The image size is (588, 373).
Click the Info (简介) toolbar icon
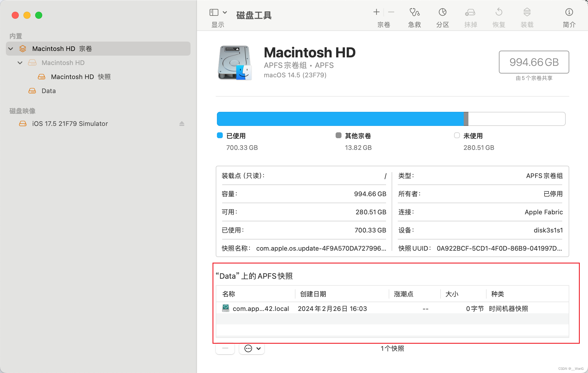[x=569, y=13]
